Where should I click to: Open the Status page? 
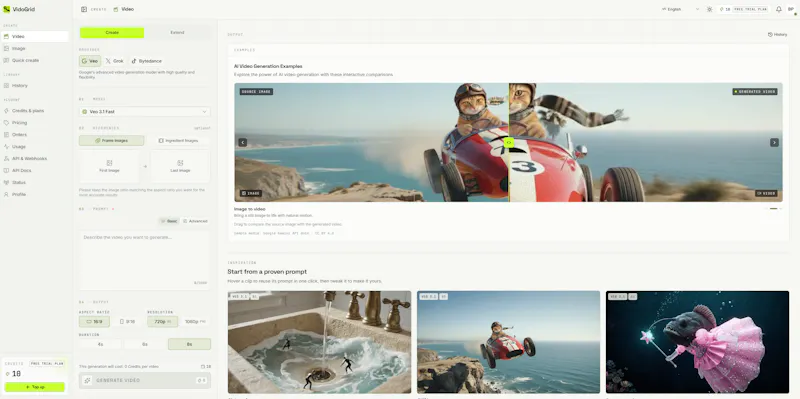34,182
